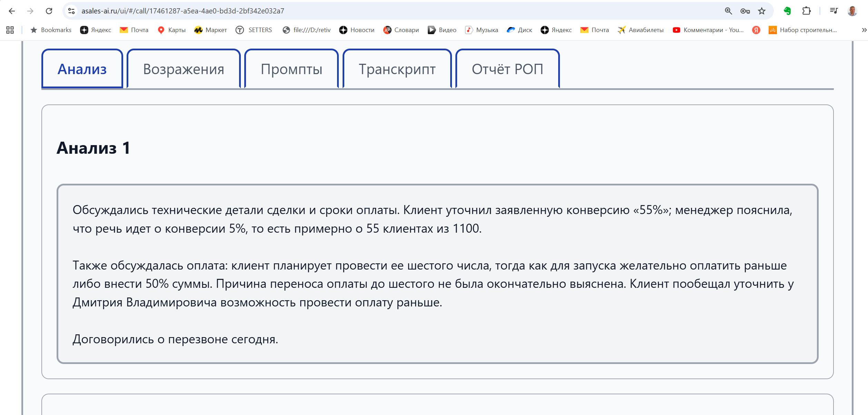868x415 pixels.
Task: Open the Музыка bookmark
Action: 482,30
